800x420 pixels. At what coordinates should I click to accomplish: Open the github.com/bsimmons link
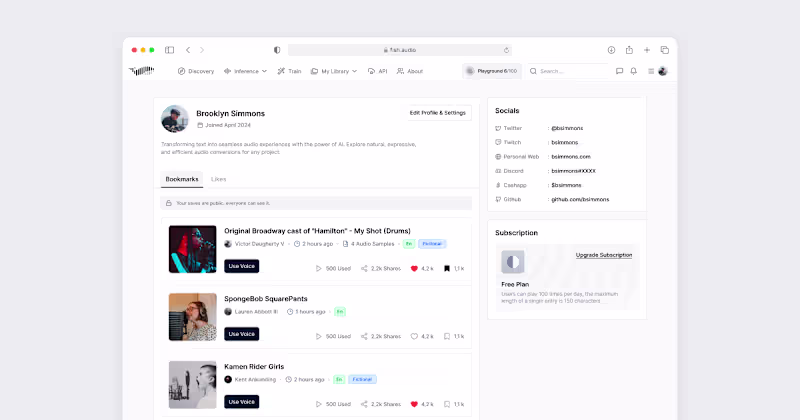(580, 200)
